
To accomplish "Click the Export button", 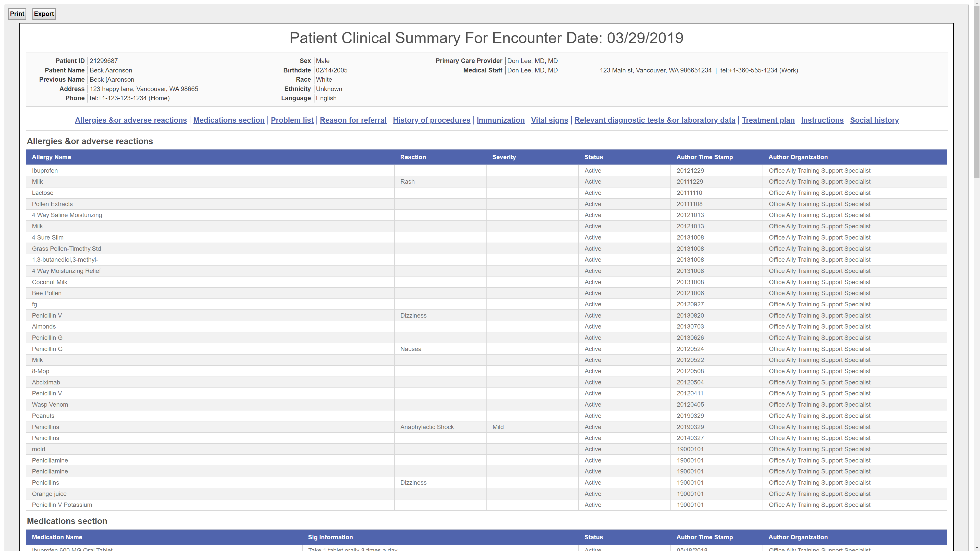I will click(x=43, y=14).
